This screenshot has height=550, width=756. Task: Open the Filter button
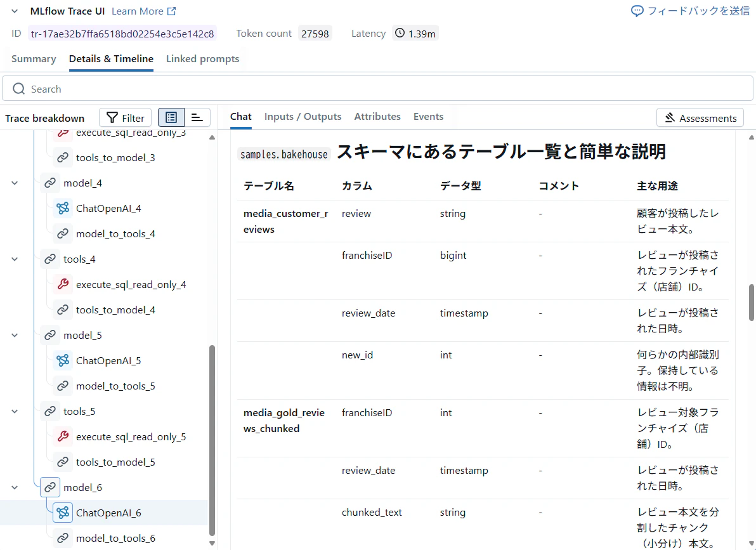tap(126, 118)
